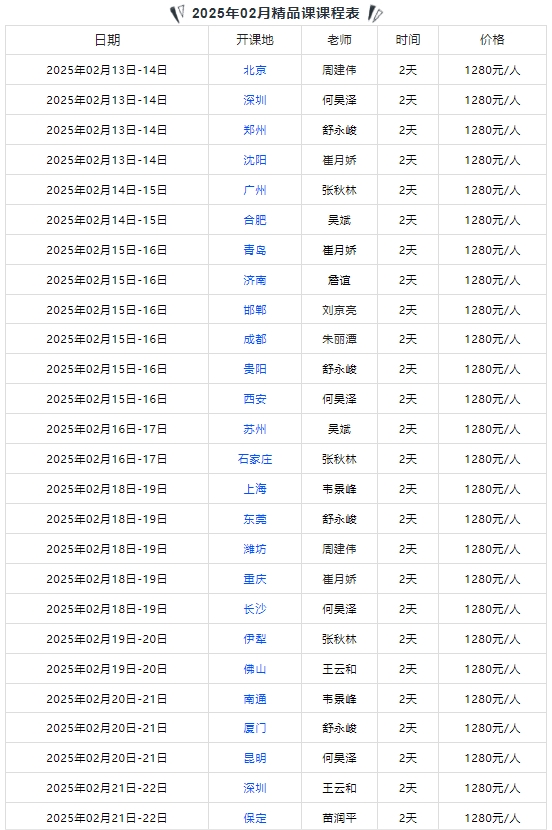Click the 2天 duration in the 郑州 row
The image size is (552, 830).
(408, 130)
